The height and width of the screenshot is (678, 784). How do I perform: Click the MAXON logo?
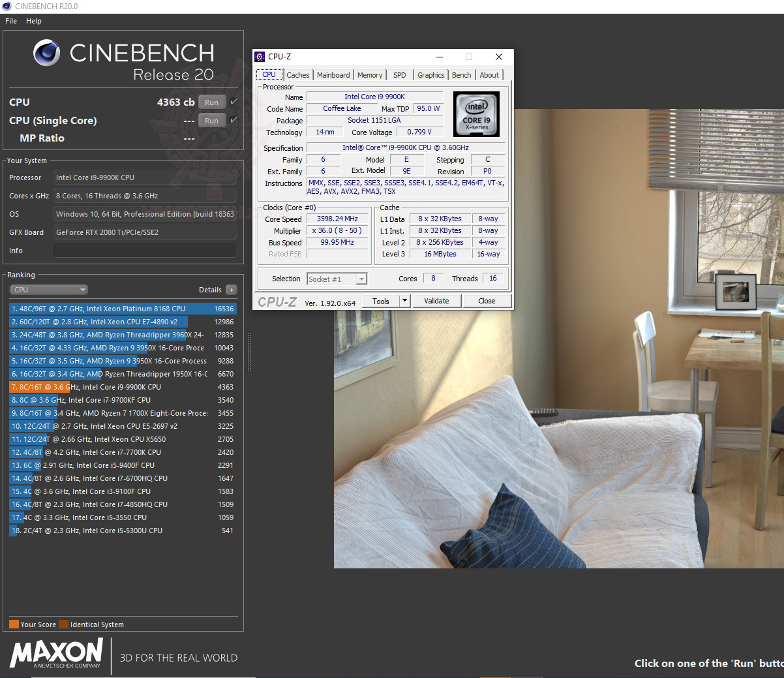tap(57, 653)
